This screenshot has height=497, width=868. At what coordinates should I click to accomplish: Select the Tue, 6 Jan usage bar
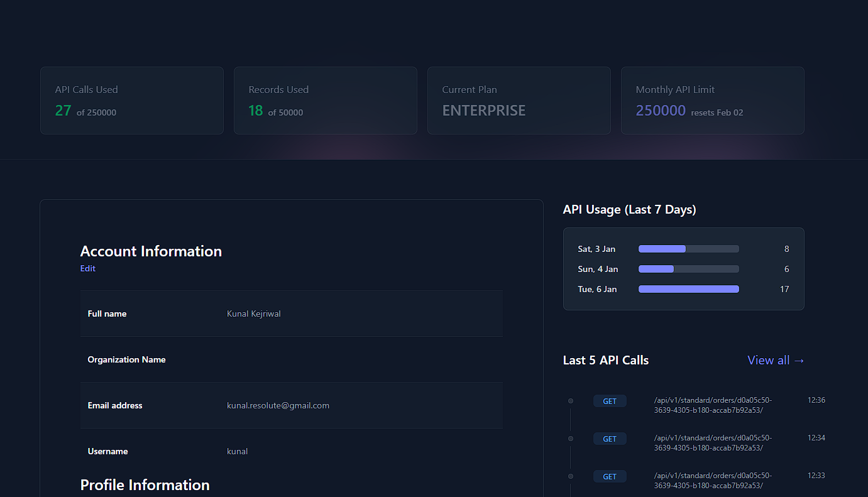[688, 289]
